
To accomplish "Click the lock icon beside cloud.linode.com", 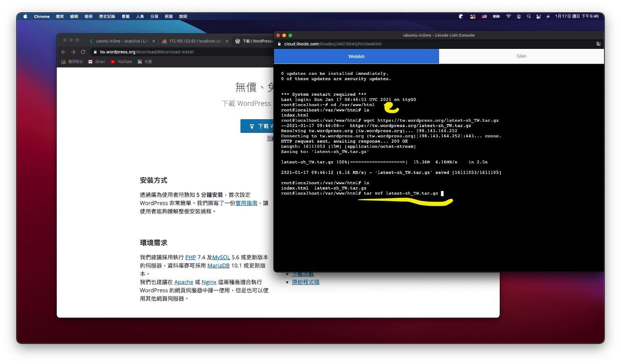I will pos(280,44).
